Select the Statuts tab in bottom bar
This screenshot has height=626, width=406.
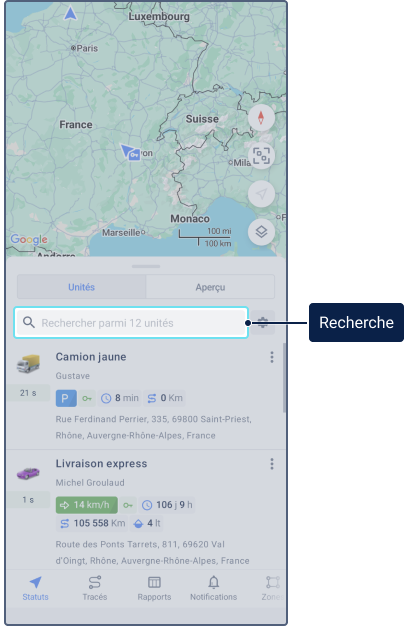tap(35, 588)
